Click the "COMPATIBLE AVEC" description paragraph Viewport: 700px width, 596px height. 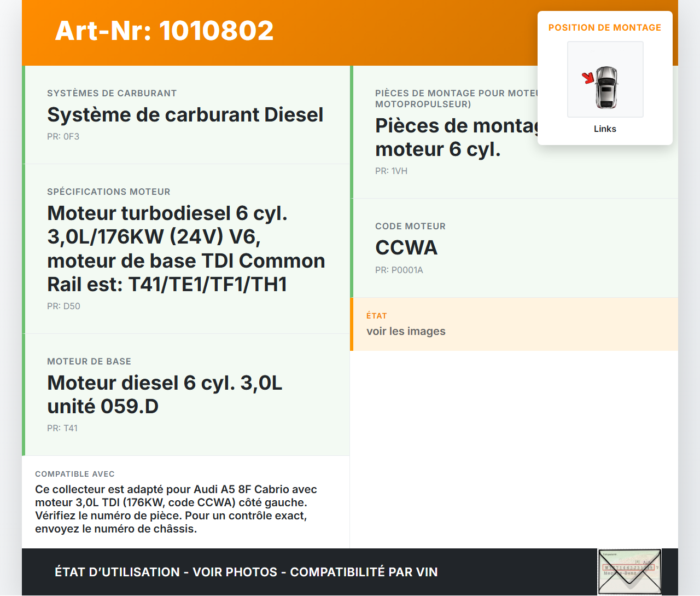pyautogui.click(x=176, y=509)
